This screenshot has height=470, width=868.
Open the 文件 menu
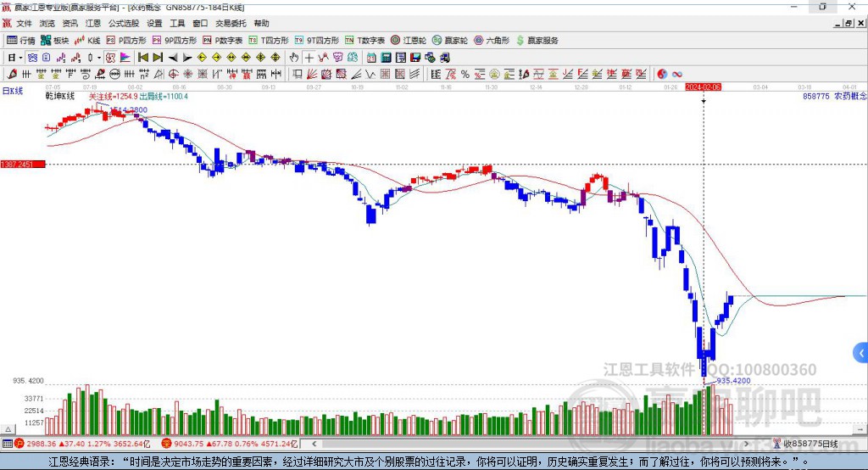(x=25, y=23)
